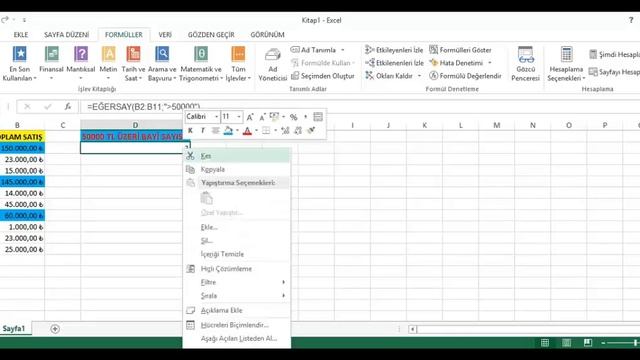Screen dimensions: 640x360
Task: Open Ad Yöneticisi name manager
Action: 272,64
